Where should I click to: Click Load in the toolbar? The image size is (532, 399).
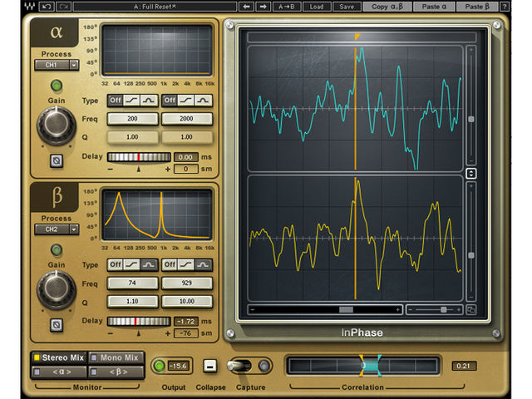(x=316, y=7)
